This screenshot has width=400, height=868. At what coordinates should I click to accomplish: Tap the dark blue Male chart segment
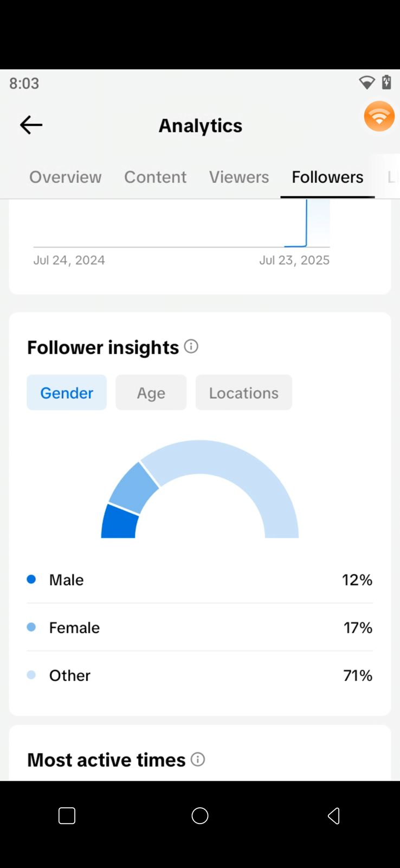click(x=120, y=523)
